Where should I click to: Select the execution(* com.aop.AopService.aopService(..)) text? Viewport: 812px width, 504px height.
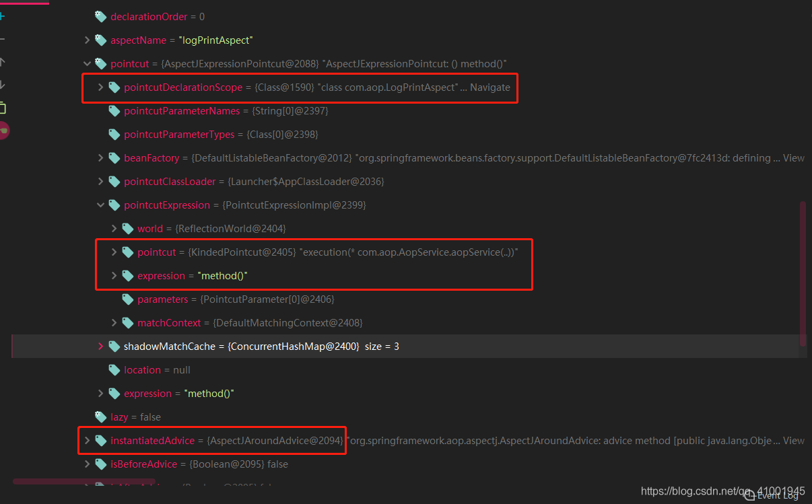tap(410, 252)
